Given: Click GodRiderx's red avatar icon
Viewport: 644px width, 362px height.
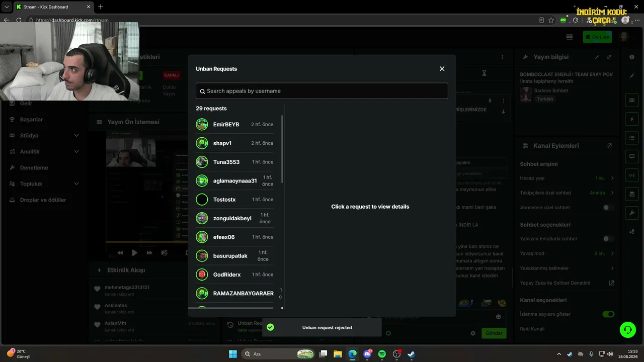Looking at the screenshot, I should coord(202,275).
